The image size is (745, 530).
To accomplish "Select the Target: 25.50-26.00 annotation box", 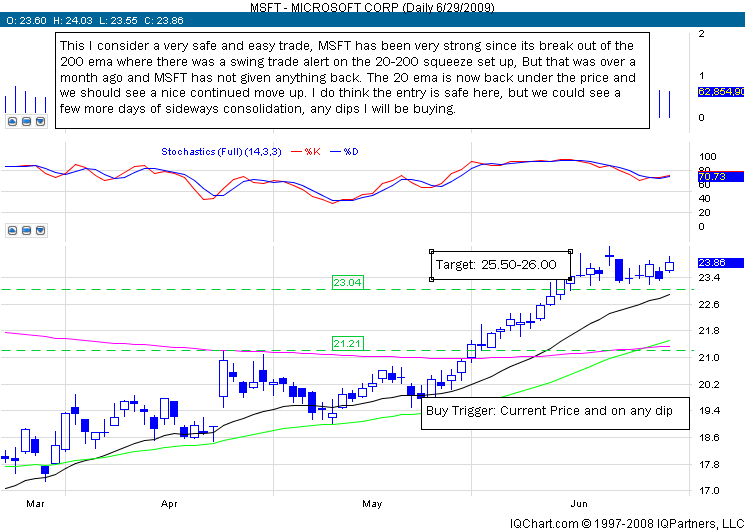I will [500, 266].
